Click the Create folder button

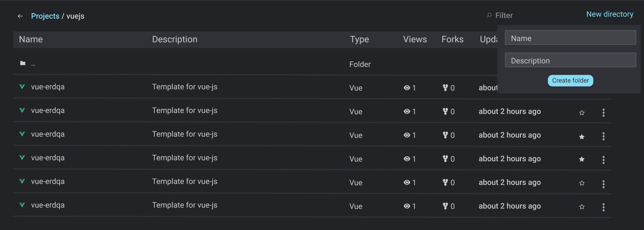tap(570, 81)
